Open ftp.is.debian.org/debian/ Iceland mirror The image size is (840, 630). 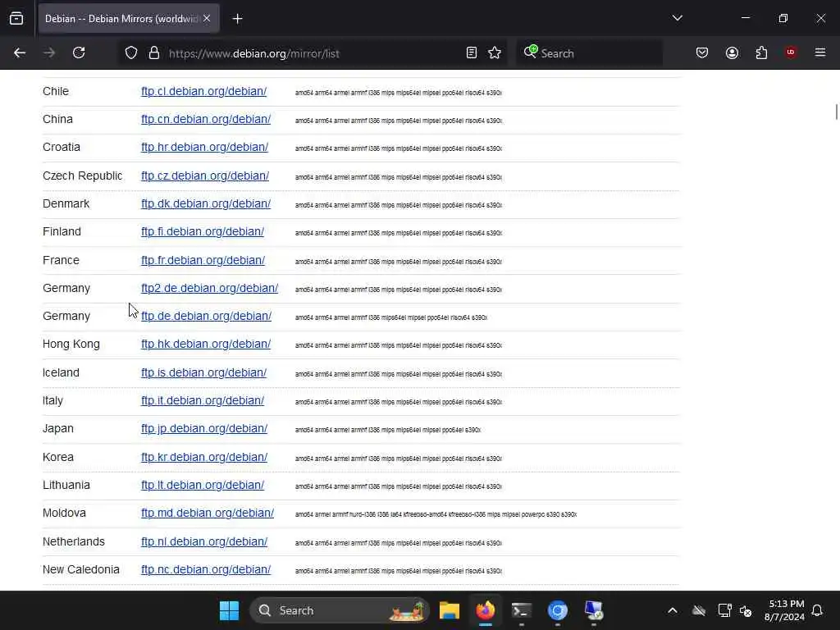(x=203, y=373)
